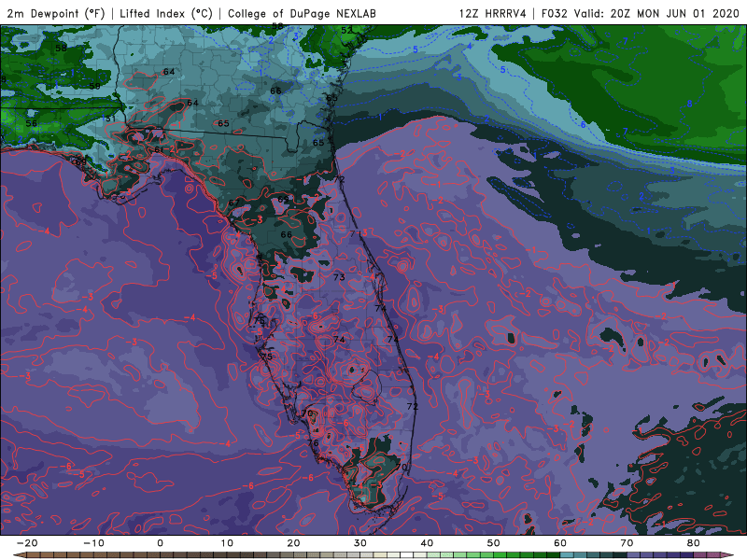Click the 50 label on the colorbar scale
The image size is (747, 560).
pos(494,543)
